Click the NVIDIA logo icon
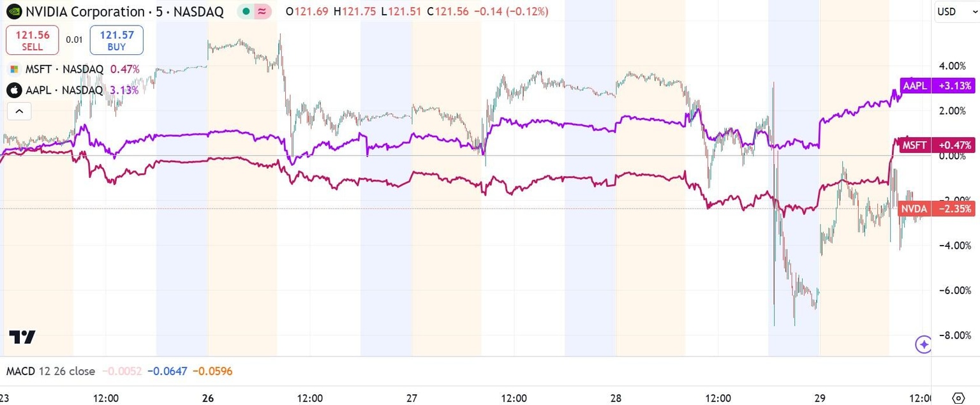 [x=14, y=11]
